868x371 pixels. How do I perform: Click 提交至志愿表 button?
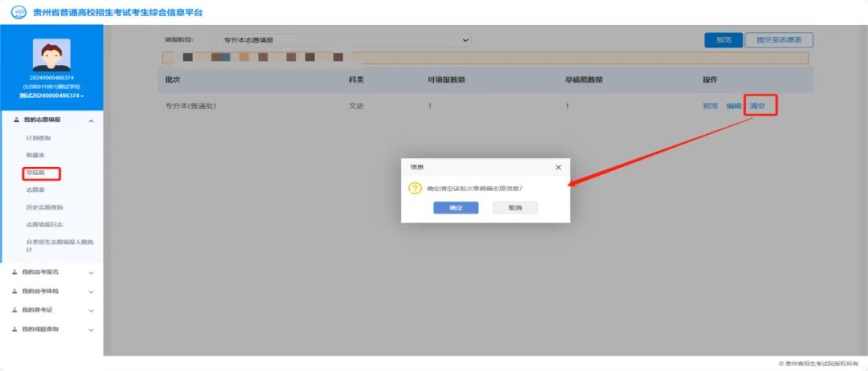[779, 39]
